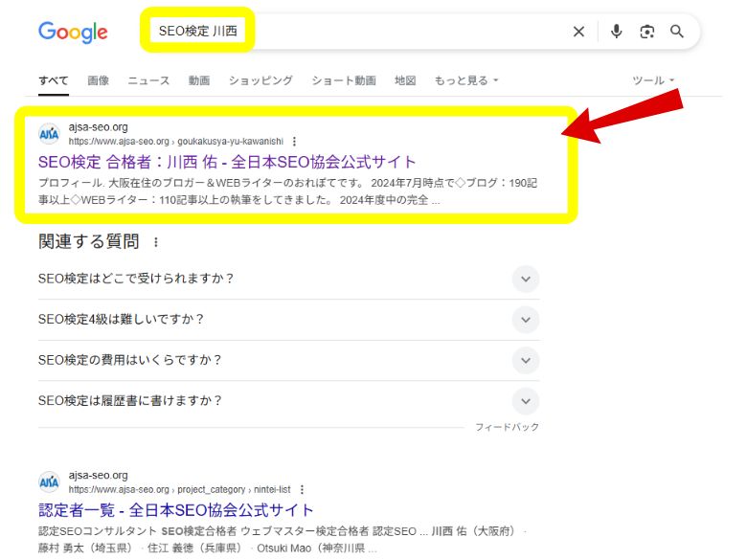747x560 pixels.
Task: Switch to the 動画 tab
Action: (x=199, y=80)
